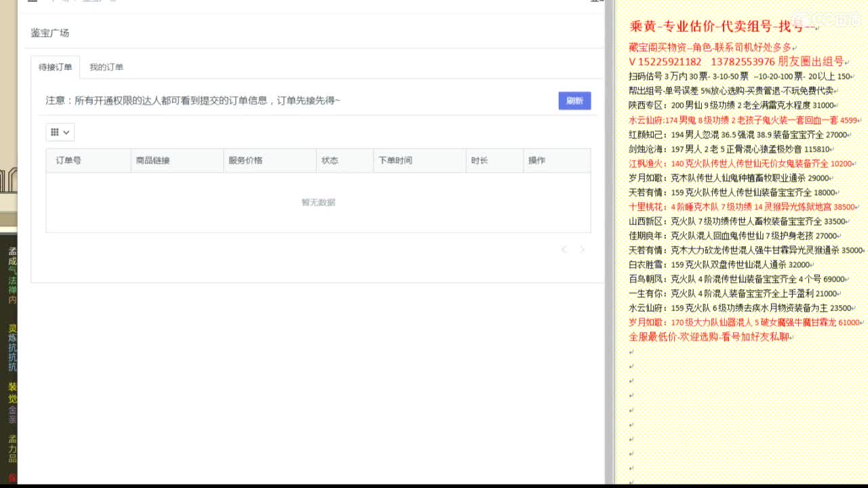Click the 红颜知己 listing line
The height and width of the screenshot is (488, 868).
click(x=738, y=135)
